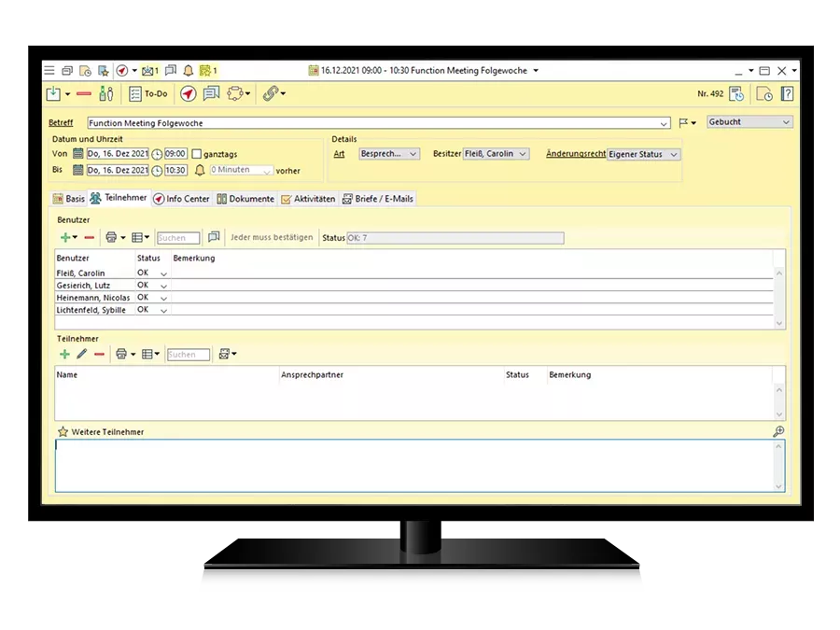The image size is (840, 630).
Task: Click the To-Do toolbar button
Action: pyautogui.click(x=148, y=94)
